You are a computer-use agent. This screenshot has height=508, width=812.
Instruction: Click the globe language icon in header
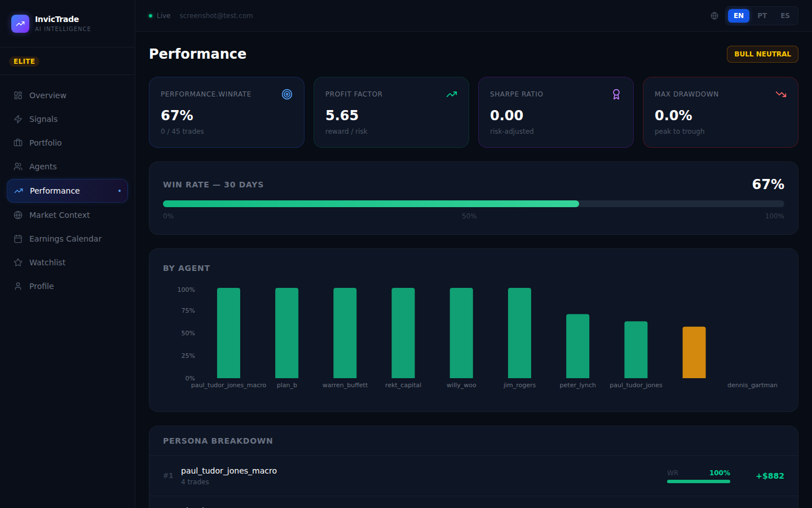coord(714,15)
